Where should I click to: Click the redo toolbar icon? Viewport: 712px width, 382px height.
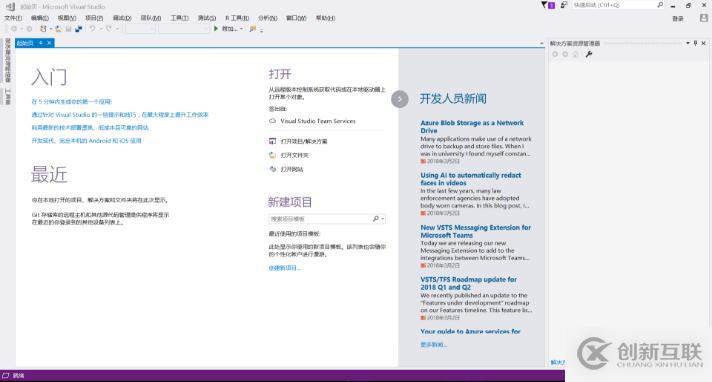coord(109,29)
